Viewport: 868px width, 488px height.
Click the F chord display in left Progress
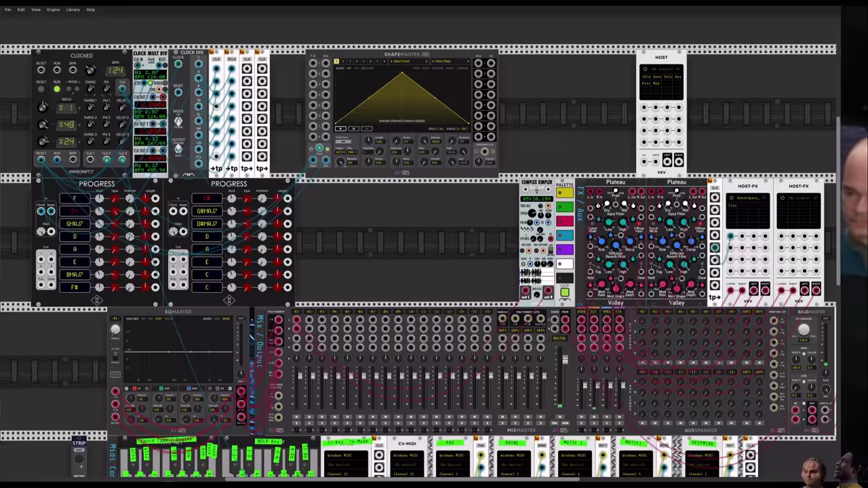coord(75,199)
